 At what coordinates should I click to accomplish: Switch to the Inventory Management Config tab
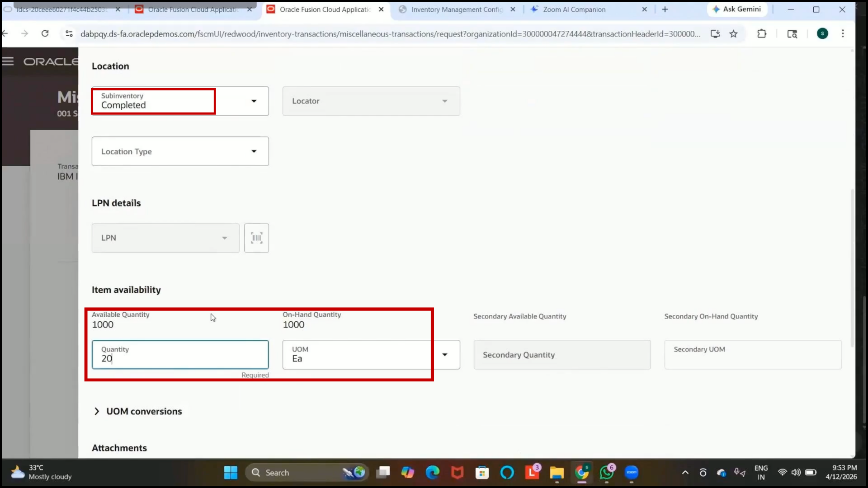coord(457,9)
